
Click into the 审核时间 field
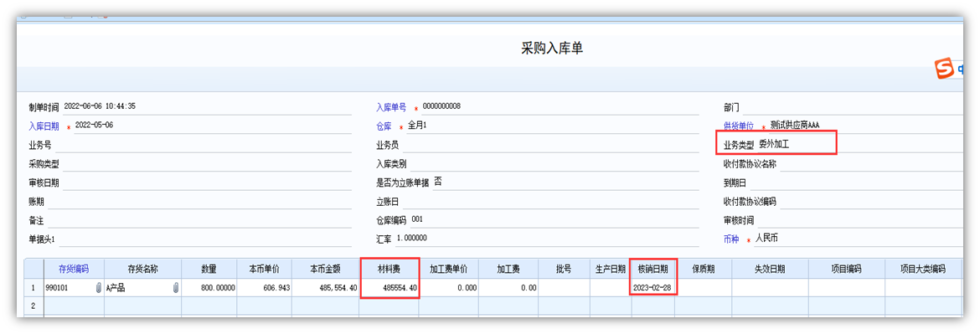point(859,220)
